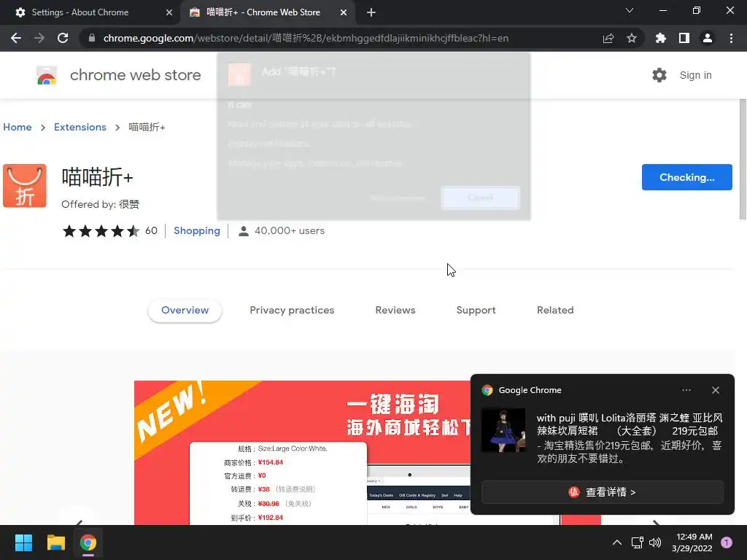Open a new tab with plus button

pos(371,12)
